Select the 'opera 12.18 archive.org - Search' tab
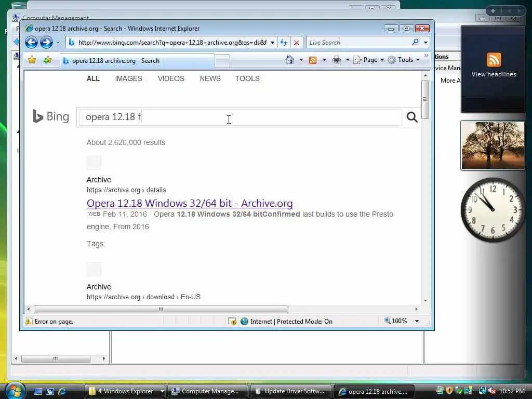 coord(137,61)
